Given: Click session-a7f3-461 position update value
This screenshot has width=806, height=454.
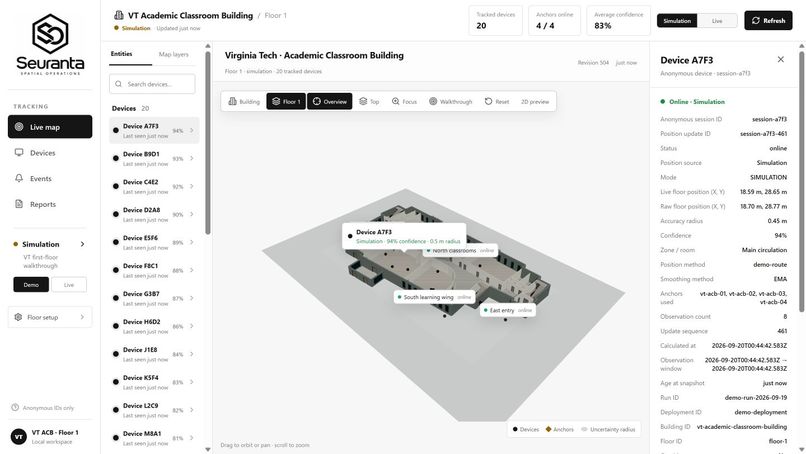Looking at the screenshot, I should point(763,134).
